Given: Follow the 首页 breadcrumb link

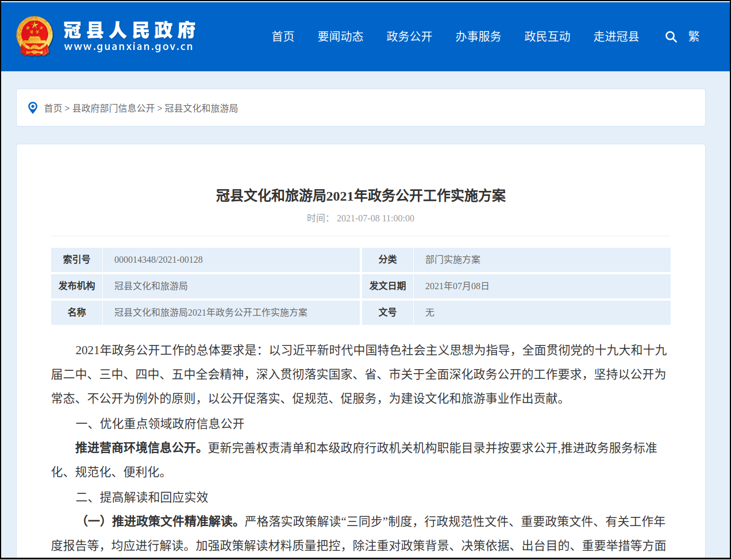Looking at the screenshot, I should pos(53,108).
